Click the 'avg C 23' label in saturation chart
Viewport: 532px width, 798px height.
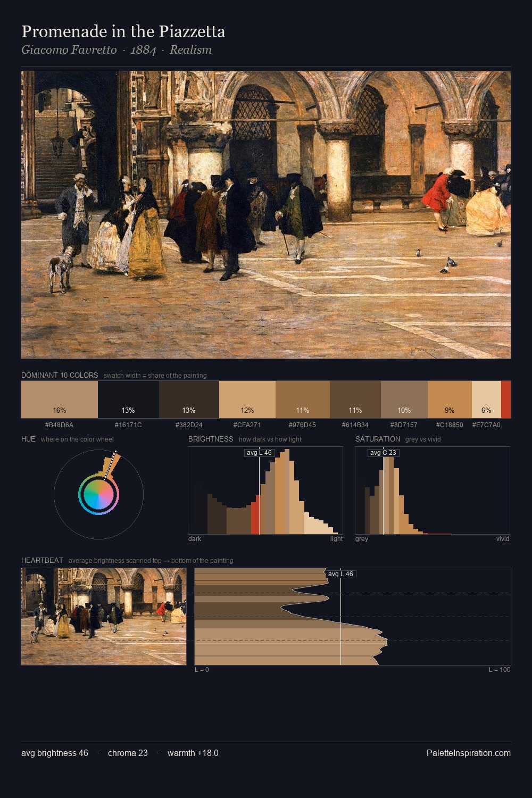tap(383, 453)
